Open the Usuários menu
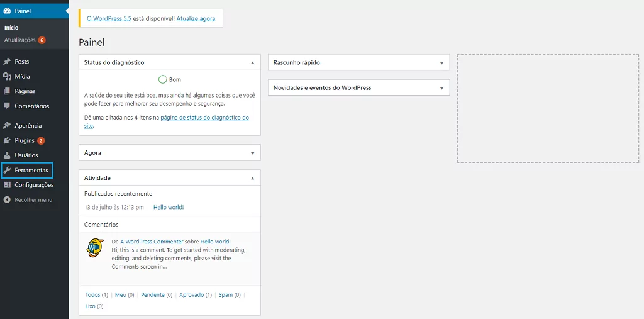Viewport: 644px width, 319px height. [35, 155]
